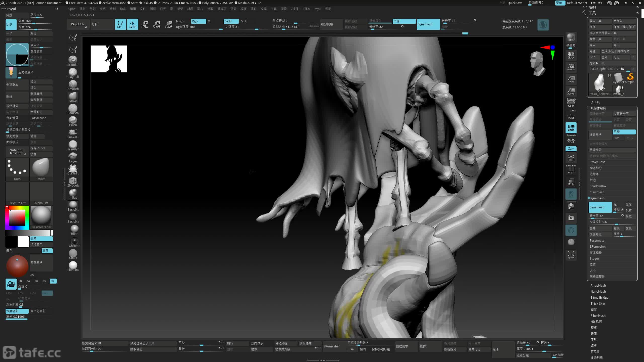Click the BPR render icon
Screen dimensions: 644x362
click(571, 37)
